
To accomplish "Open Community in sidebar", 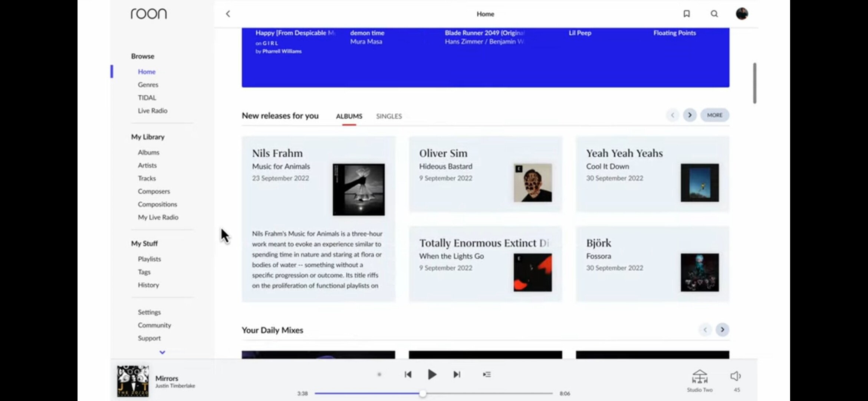I will point(154,325).
